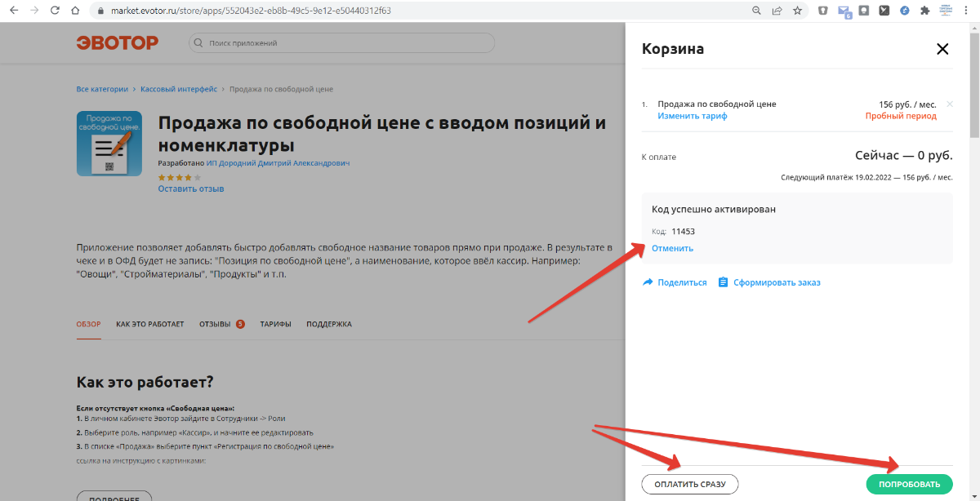Click the ссылка на инструкцию с картинками text
Image resolution: width=980 pixels, height=501 pixels.
tap(140, 461)
